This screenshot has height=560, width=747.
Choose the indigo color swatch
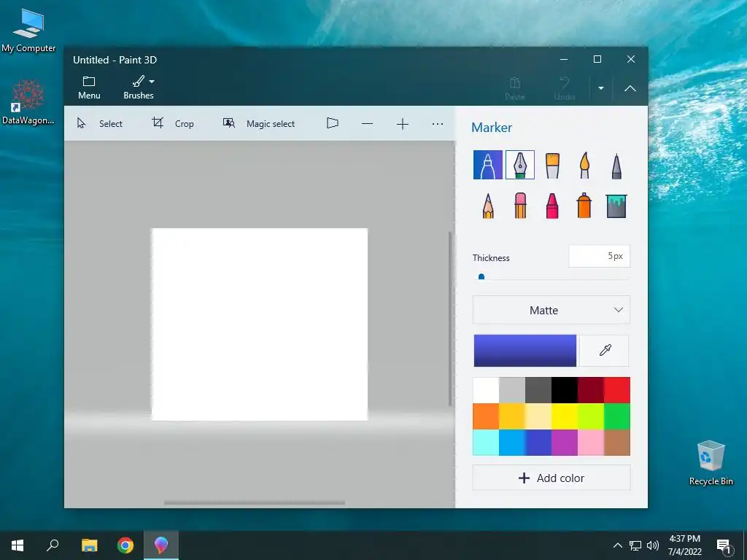538,443
